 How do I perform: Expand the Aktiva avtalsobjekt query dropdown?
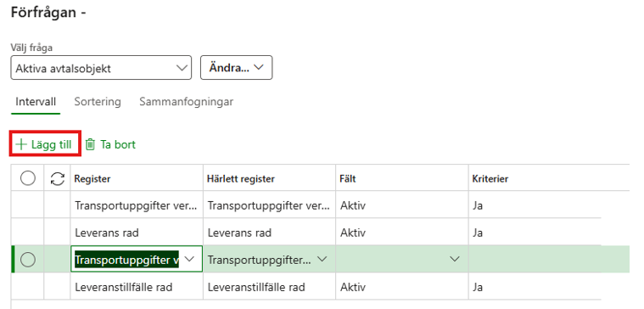pos(101,67)
